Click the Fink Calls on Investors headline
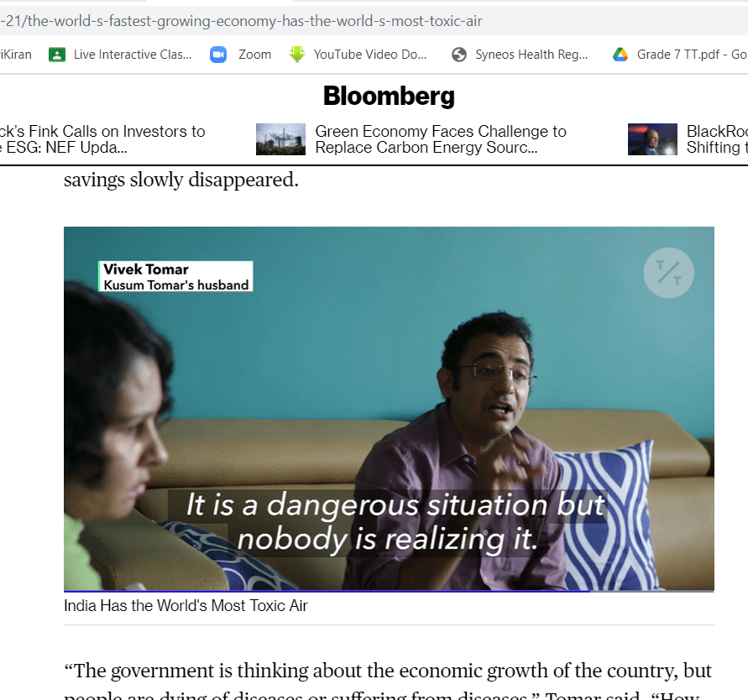Viewport: 748px width, 700px height. tap(102, 139)
